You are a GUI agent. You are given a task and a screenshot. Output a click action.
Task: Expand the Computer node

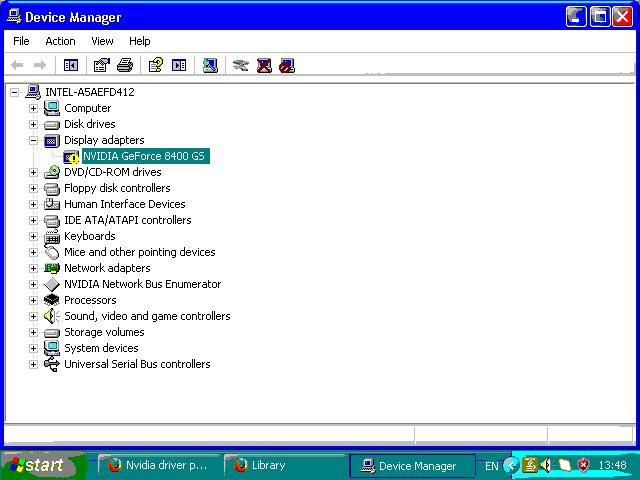[x=33, y=109]
